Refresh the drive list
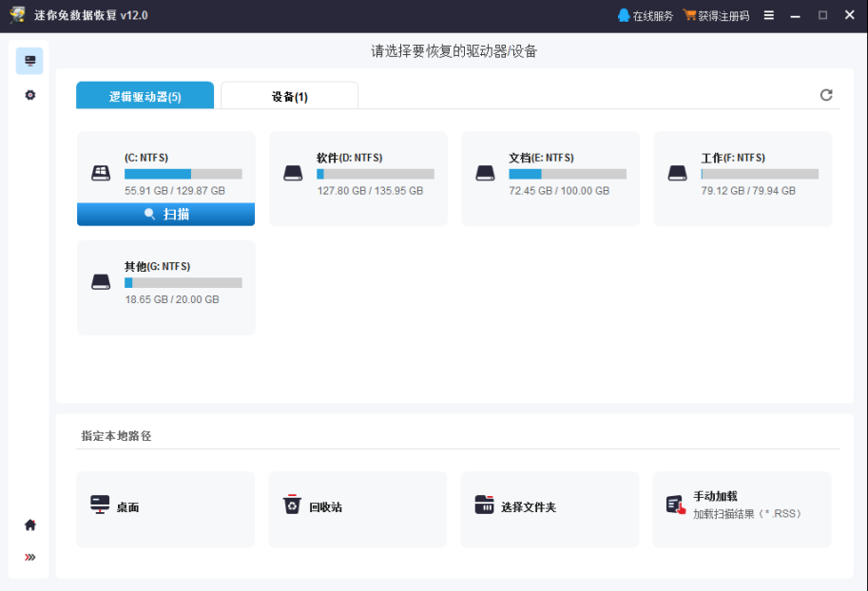The width and height of the screenshot is (868, 591). click(x=826, y=95)
